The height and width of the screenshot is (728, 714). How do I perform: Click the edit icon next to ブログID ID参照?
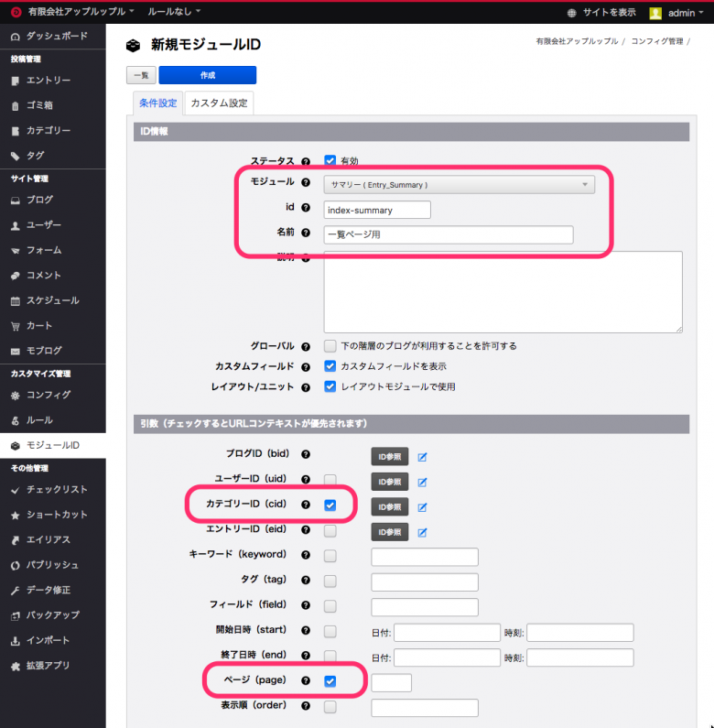[x=423, y=456]
